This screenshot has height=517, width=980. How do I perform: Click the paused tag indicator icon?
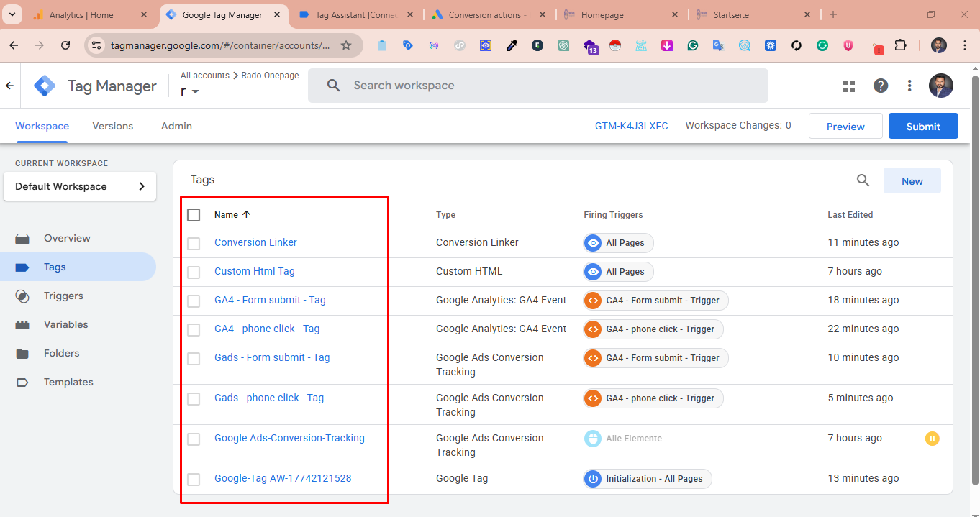pyautogui.click(x=933, y=438)
